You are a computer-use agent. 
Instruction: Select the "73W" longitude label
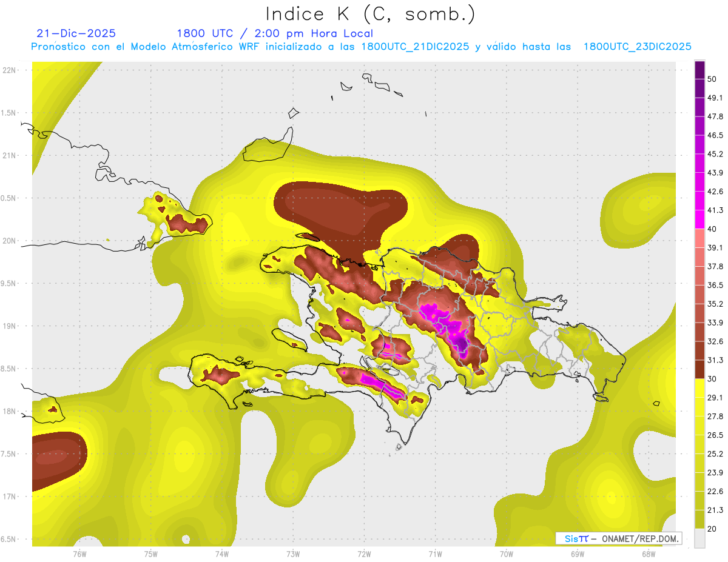tap(293, 554)
